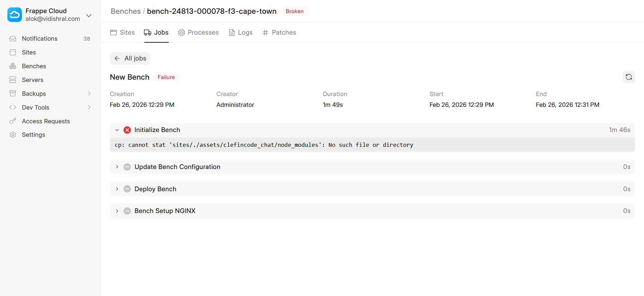Navigate to Benches breadcrumb link
Screen dimensions: 644x296
click(x=126, y=11)
